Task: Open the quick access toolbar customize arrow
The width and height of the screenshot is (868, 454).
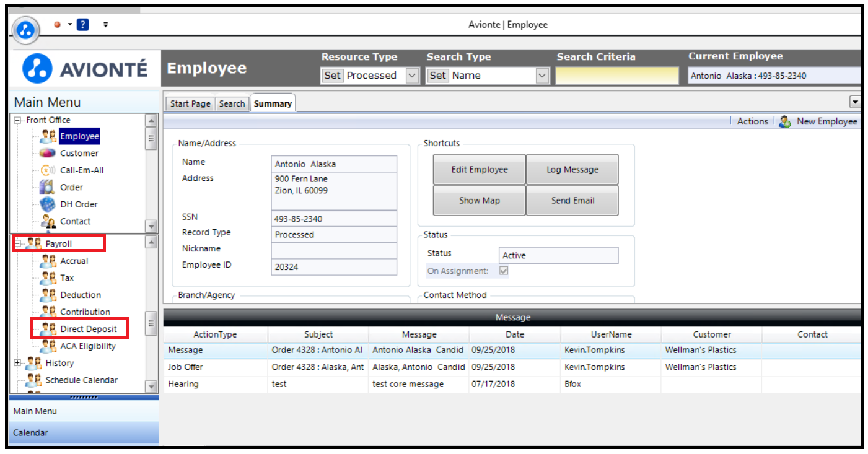Action: (105, 25)
